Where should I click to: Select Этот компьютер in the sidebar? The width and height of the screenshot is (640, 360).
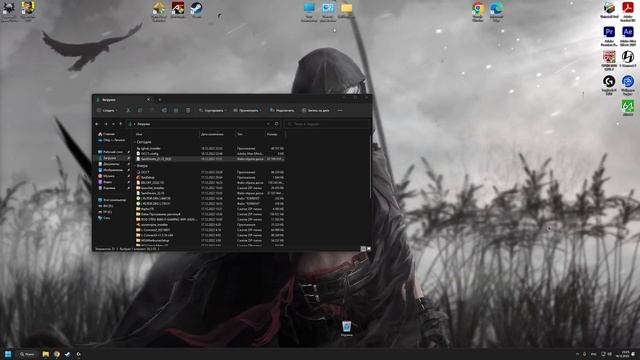coord(112,200)
